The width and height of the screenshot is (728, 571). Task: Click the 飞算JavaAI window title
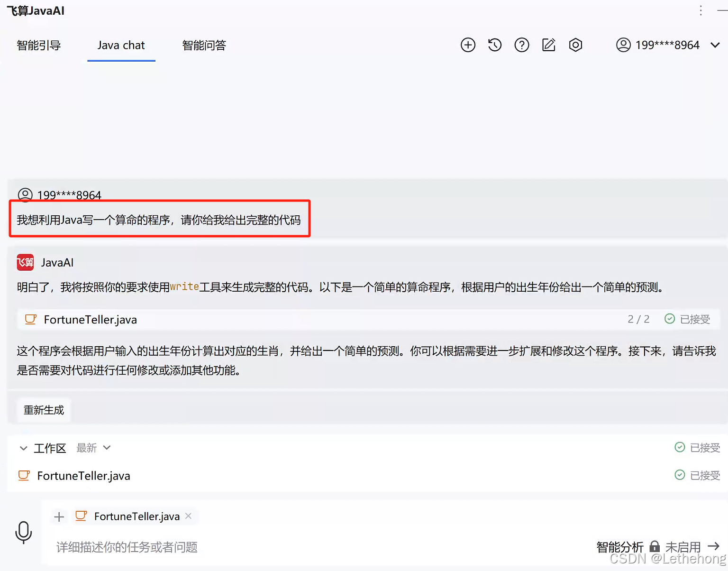click(36, 11)
